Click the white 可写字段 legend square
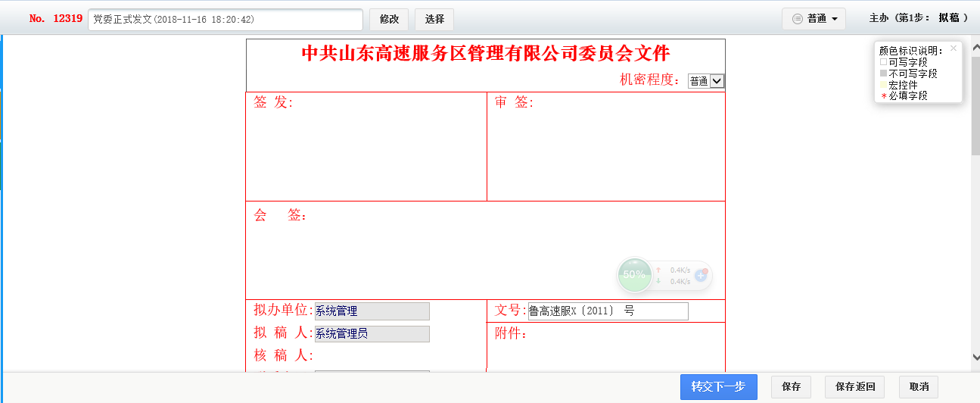 click(x=883, y=62)
